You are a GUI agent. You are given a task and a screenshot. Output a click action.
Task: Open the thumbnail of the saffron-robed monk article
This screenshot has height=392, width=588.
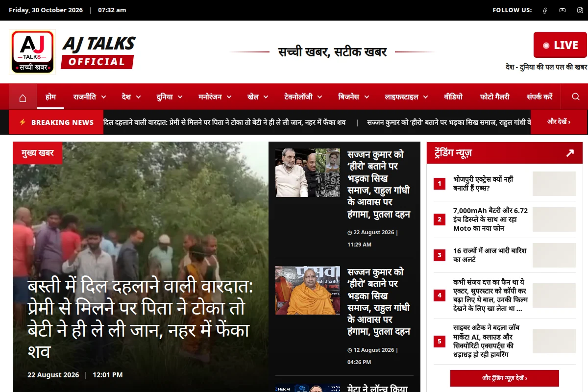pyautogui.click(x=308, y=291)
